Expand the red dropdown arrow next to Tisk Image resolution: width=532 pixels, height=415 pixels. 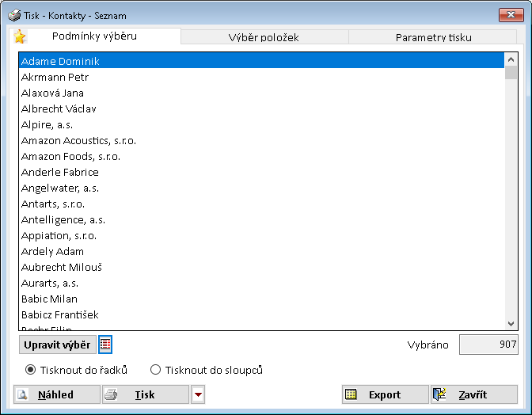click(x=199, y=394)
